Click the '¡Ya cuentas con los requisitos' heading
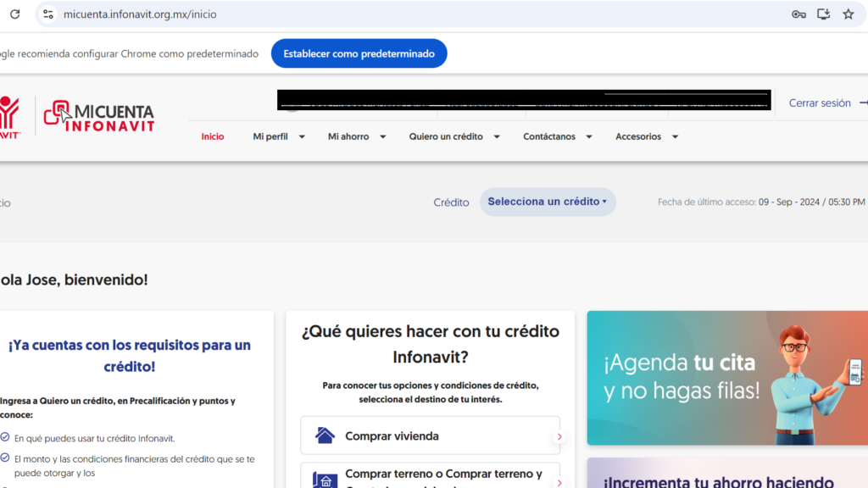This screenshot has height=488, width=868. click(130, 356)
